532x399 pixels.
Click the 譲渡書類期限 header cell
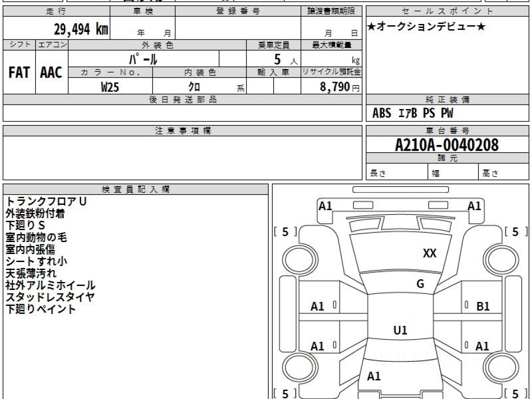[x=331, y=12]
